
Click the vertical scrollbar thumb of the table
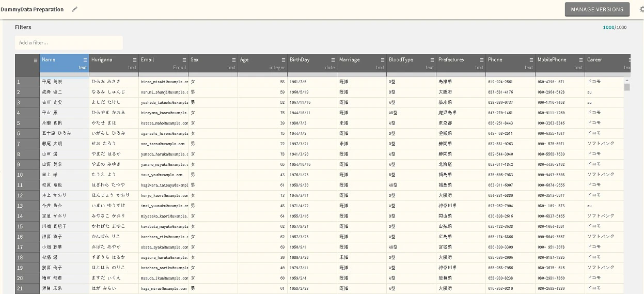(627, 87)
